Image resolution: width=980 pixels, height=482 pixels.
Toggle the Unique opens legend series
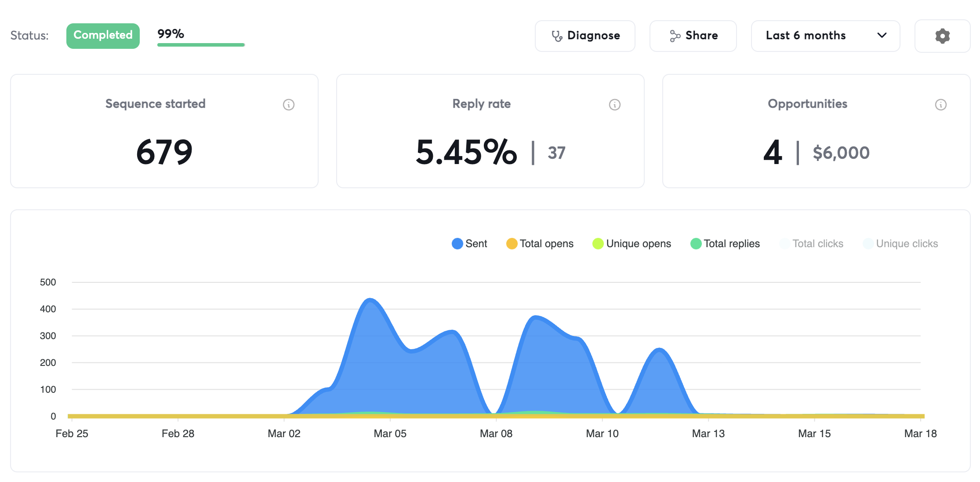[632, 244]
